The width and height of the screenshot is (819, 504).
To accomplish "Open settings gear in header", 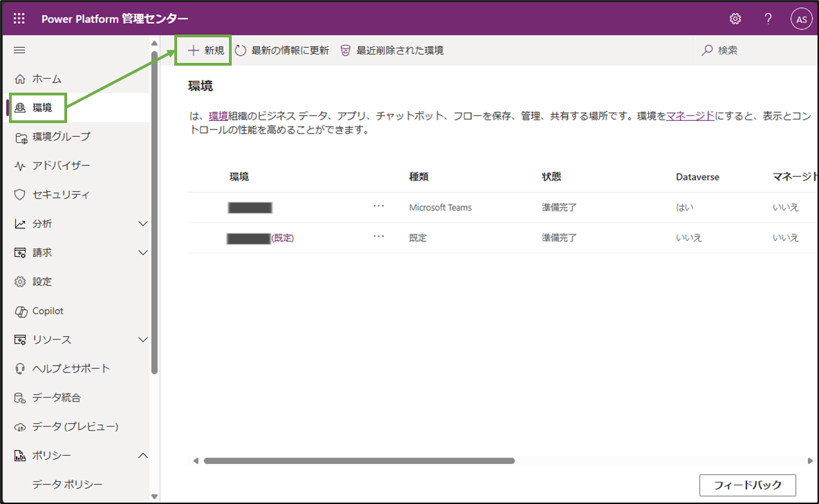I will click(735, 19).
